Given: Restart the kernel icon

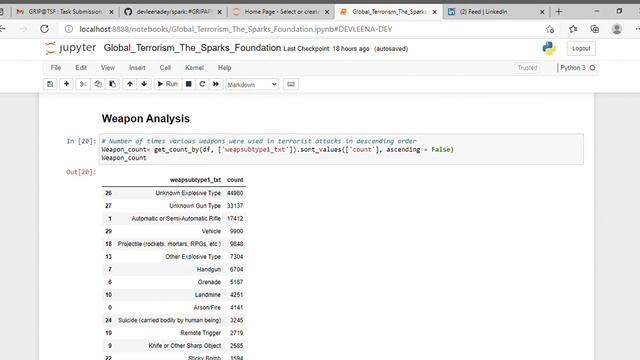Looking at the screenshot, I should click(202, 84).
